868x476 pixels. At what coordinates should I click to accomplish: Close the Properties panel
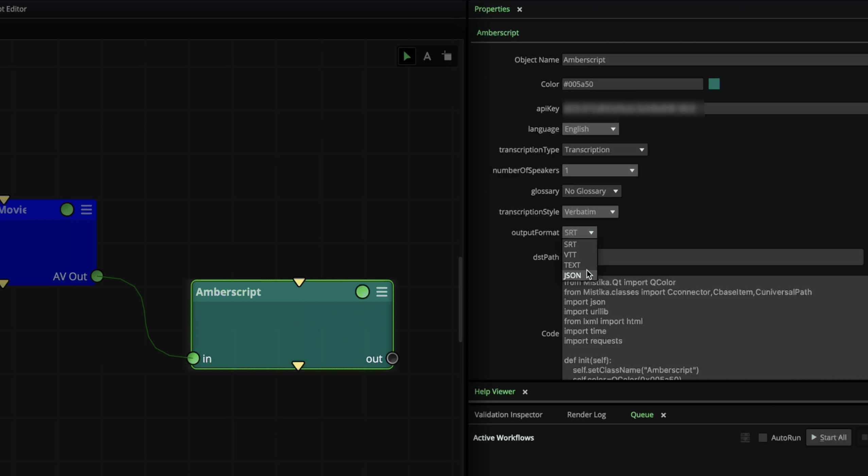(519, 10)
